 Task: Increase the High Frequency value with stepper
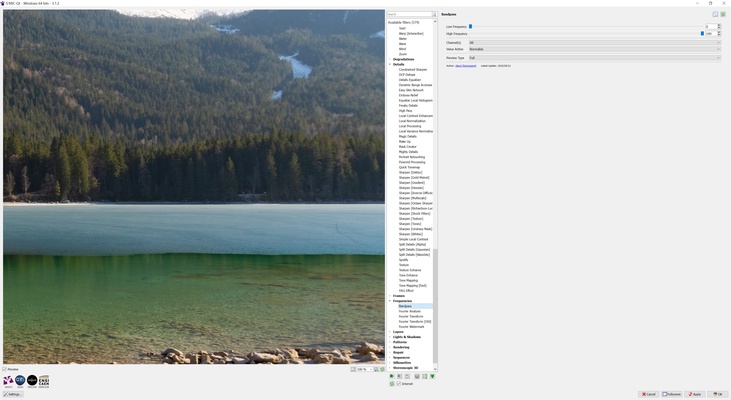tap(719, 33)
